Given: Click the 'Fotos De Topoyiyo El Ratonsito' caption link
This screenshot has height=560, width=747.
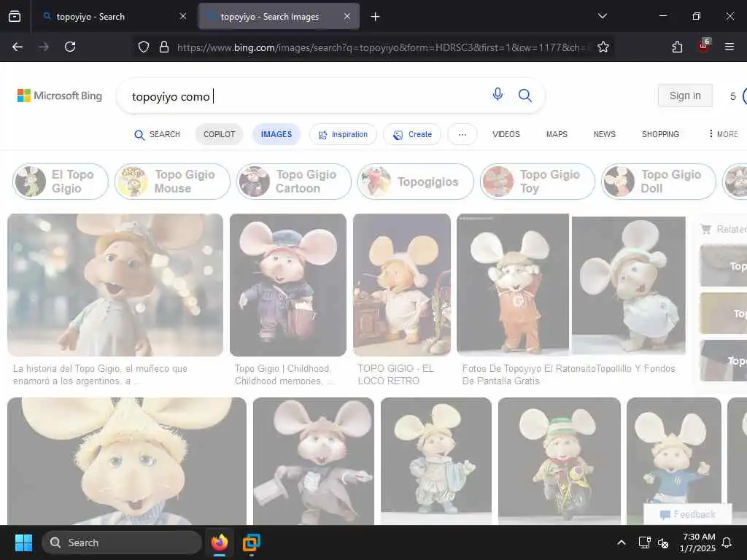Looking at the screenshot, I should point(568,375).
